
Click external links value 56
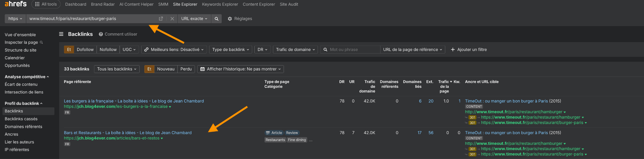tap(431, 133)
